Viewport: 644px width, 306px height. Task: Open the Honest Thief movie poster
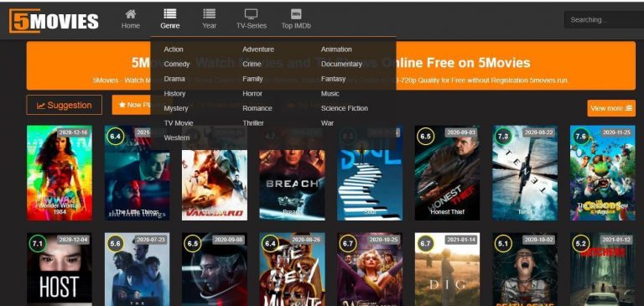tap(447, 173)
